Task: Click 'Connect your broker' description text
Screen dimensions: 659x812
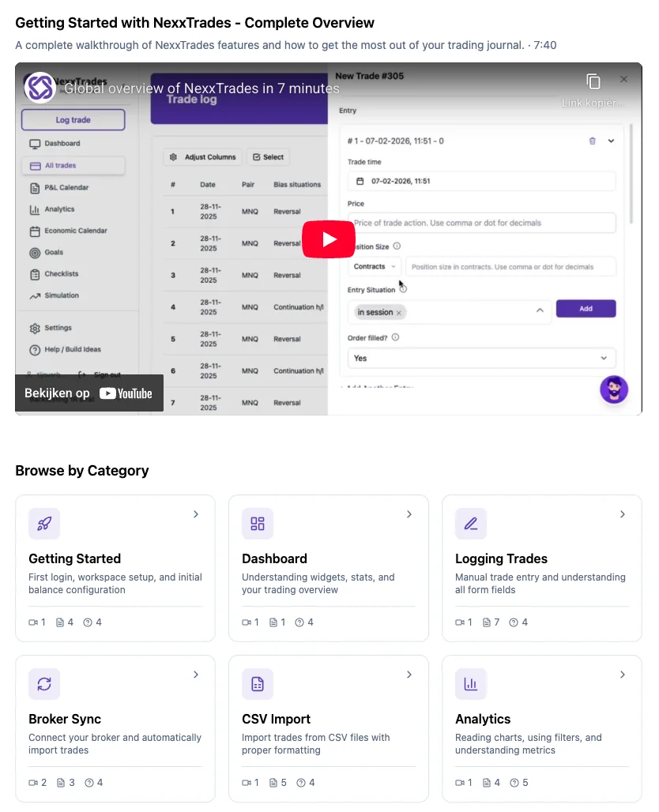Action: (115, 744)
